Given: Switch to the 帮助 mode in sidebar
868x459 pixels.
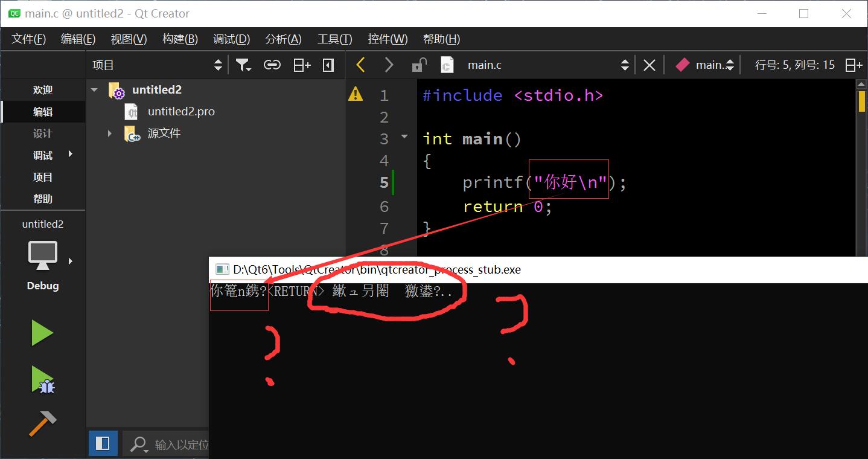Looking at the screenshot, I should tap(43, 199).
